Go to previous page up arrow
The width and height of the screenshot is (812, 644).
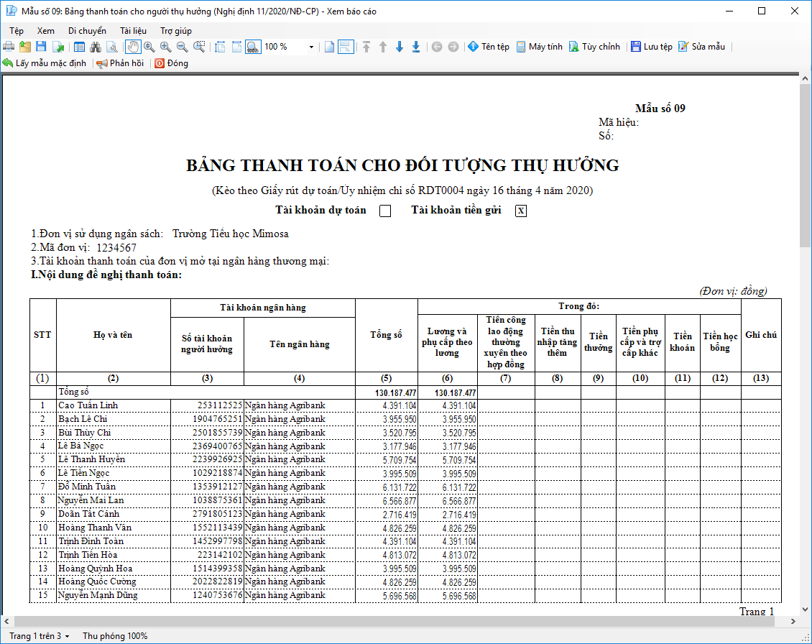tap(383, 47)
